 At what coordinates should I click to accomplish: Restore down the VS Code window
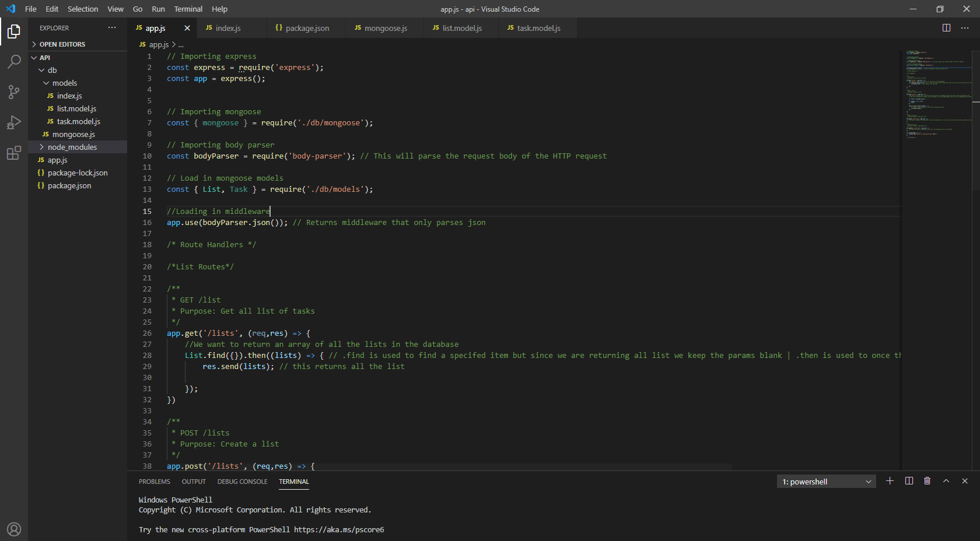[940, 9]
